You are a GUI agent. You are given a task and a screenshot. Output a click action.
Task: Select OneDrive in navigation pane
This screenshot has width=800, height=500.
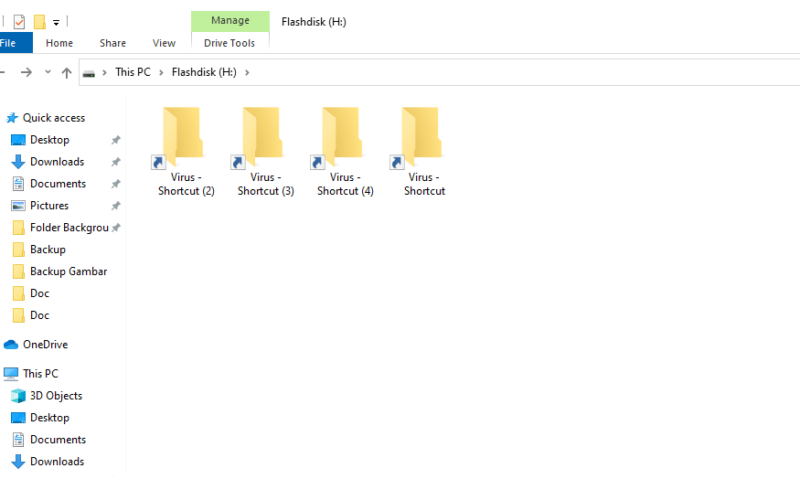coord(45,344)
